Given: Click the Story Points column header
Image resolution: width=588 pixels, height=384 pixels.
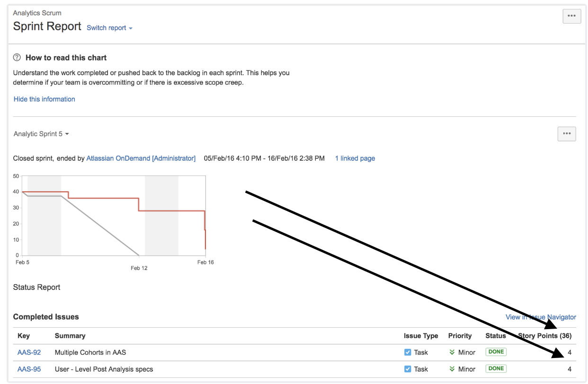Looking at the screenshot, I should (x=545, y=336).
